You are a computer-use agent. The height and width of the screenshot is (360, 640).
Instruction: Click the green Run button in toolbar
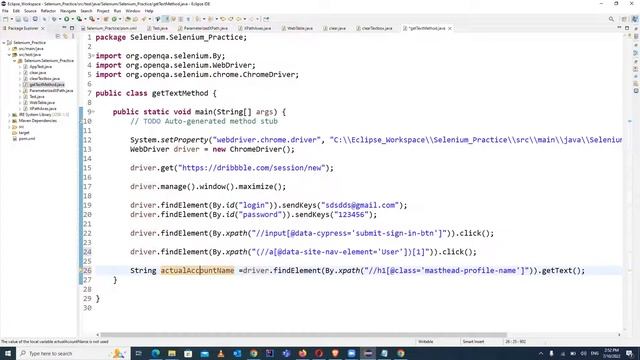pyautogui.click(x=67, y=19)
